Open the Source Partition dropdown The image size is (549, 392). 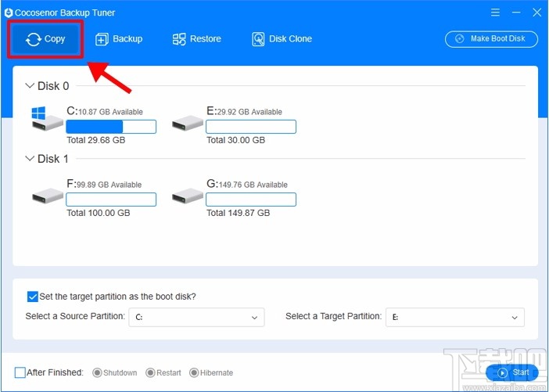coord(196,318)
